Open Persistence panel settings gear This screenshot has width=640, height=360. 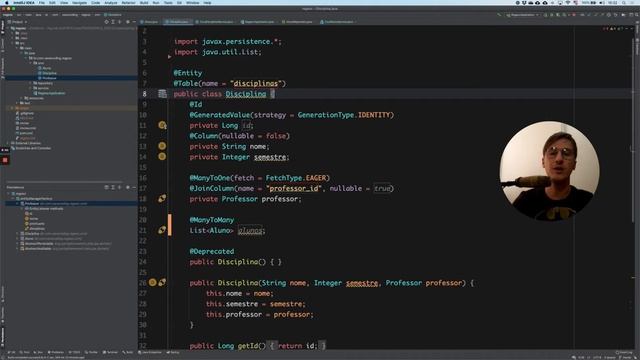click(x=127, y=187)
